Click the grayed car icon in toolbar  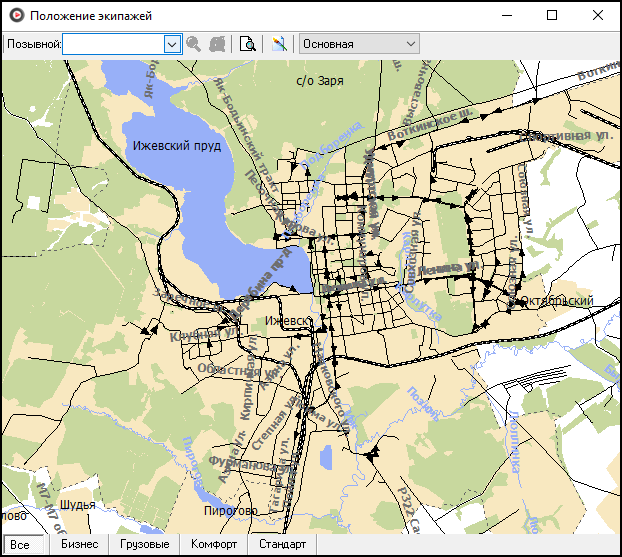click(216, 44)
